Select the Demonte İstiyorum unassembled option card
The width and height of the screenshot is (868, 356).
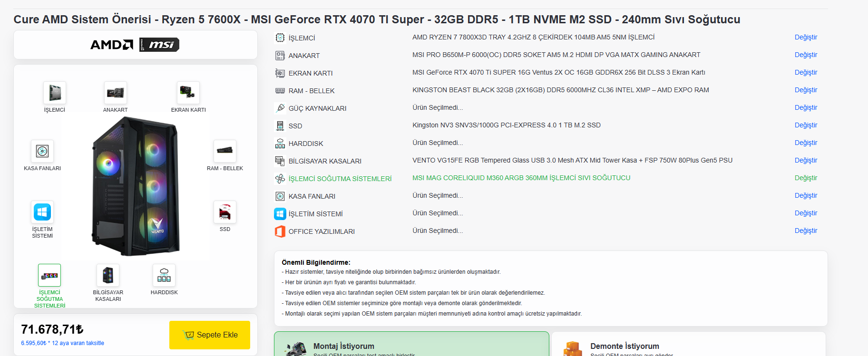(x=689, y=344)
